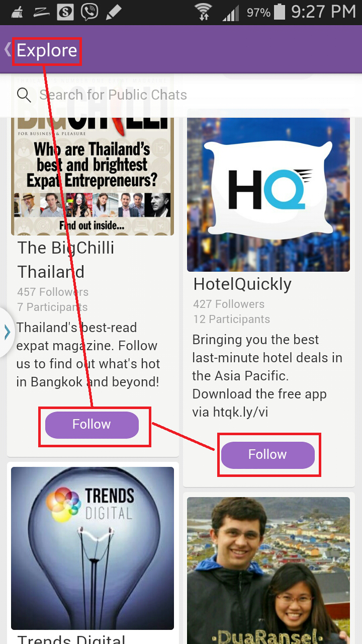Tap the back arrow beside Explore

(x=7, y=49)
